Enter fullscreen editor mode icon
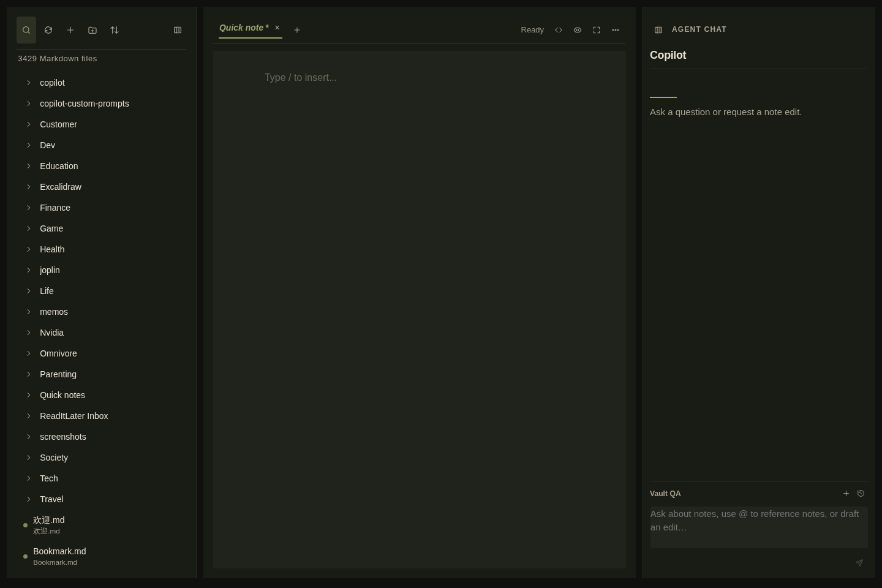 (x=597, y=30)
